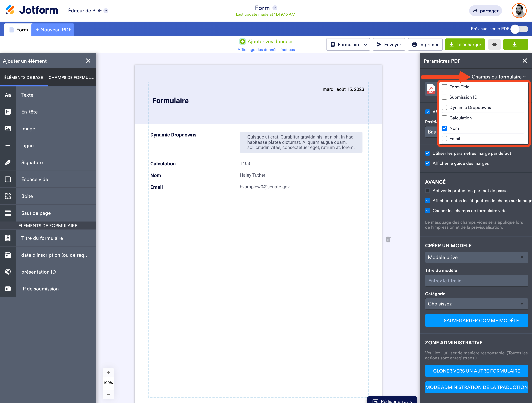532x403 pixels.
Task: Click the fingerprint présentation ID icon
Action: [x=8, y=272]
